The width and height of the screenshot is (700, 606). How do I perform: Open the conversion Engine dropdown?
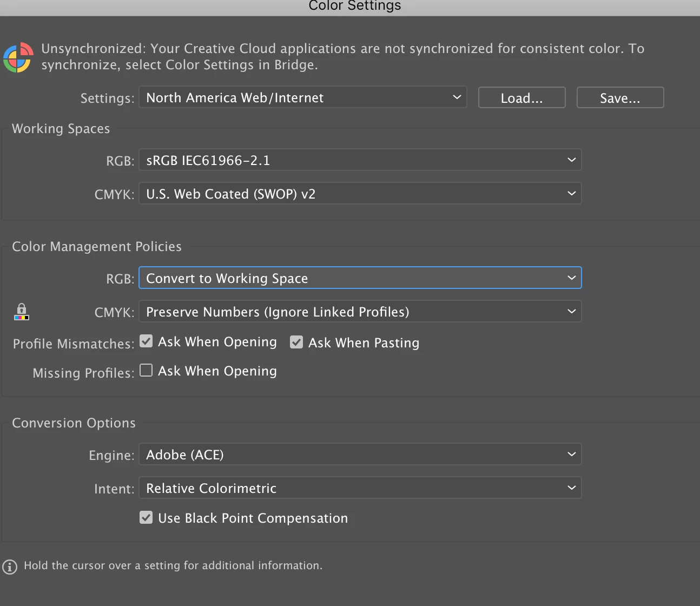coord(360,454)
